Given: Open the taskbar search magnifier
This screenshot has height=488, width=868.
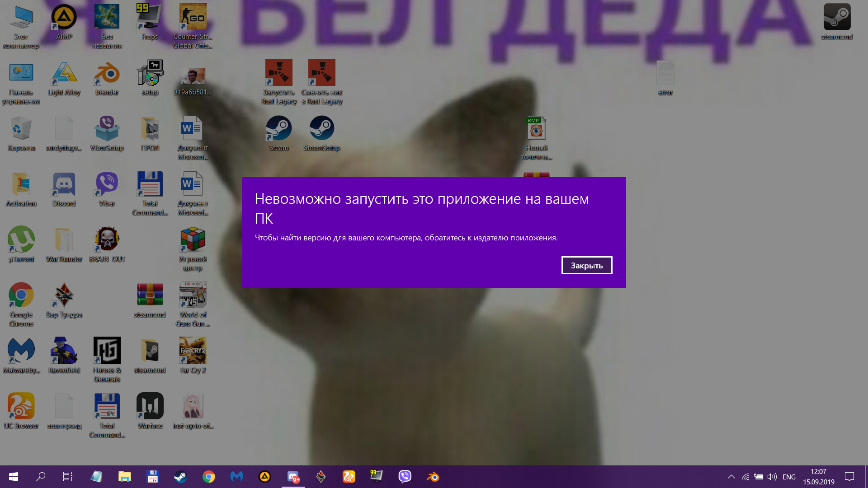Looking at the screenshot, I should (x=41, y=477).
